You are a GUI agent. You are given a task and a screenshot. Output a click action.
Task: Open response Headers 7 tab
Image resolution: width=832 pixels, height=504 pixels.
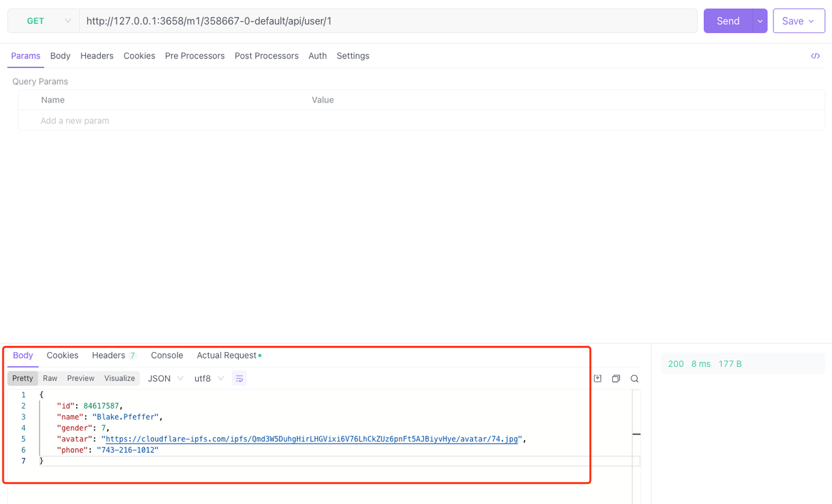(x=114, y=355)
